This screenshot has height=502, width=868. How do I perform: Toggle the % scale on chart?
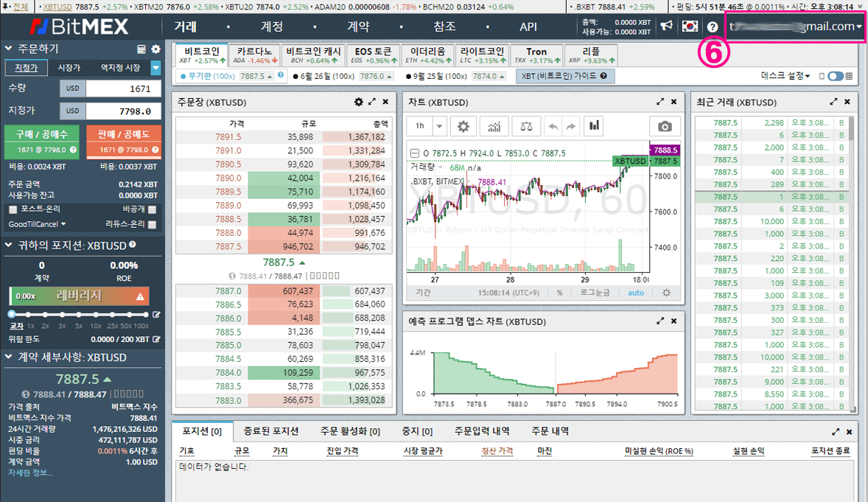pos(560,293)
